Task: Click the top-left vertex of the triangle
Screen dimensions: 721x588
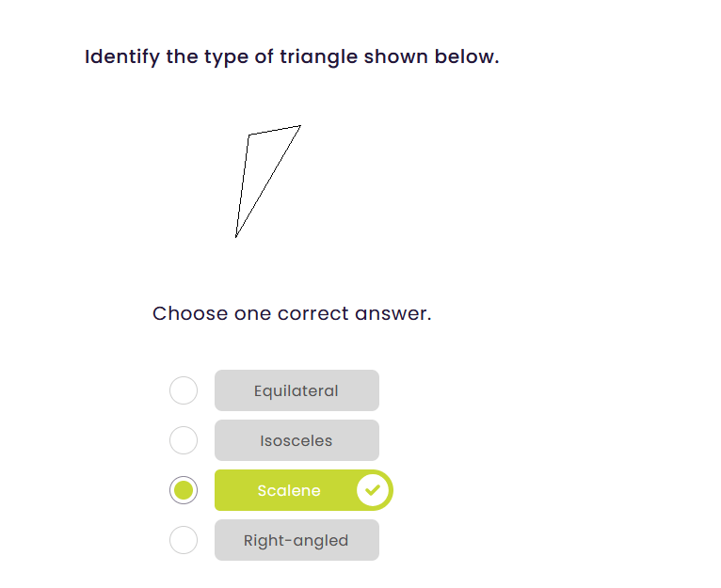Action: point(248,135)
